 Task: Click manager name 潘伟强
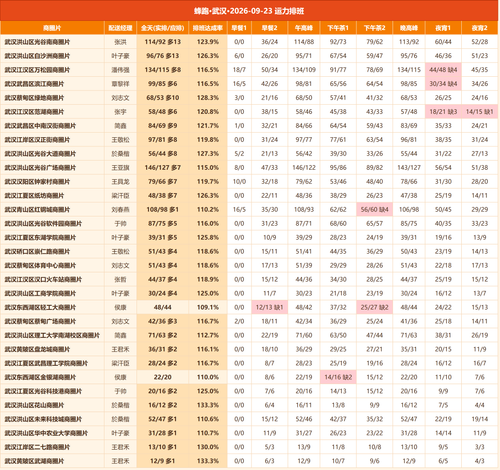coord(120,70)
